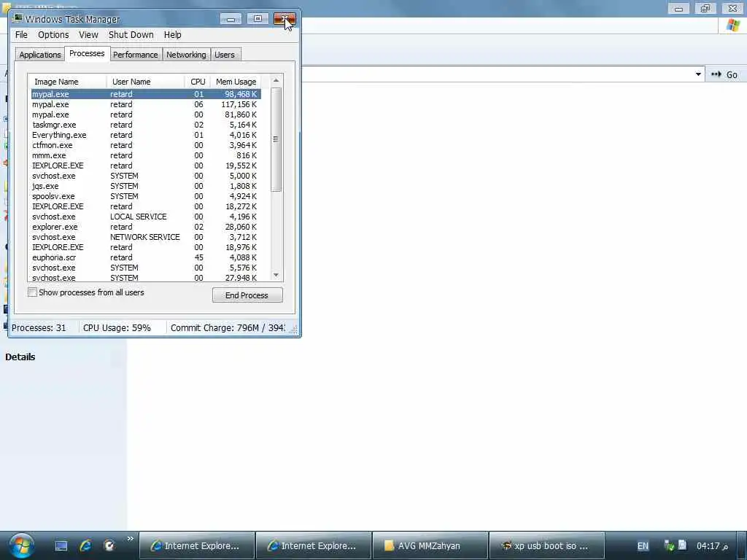Click the Details heading in side panel
Image resolution: width=747 pixels, height=560 pixels.
coord(20,357)
